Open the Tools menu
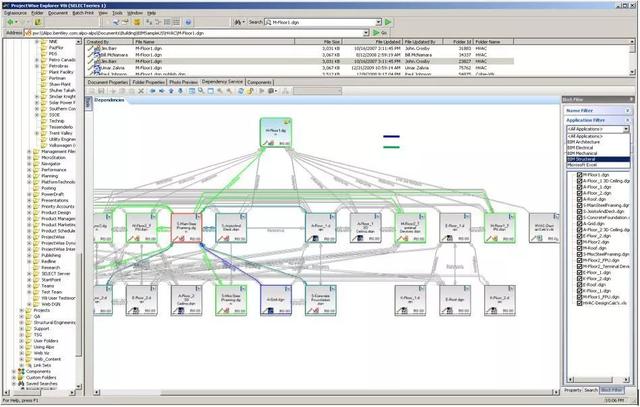Viewport: 640px width, 407px height. (118, 13)
